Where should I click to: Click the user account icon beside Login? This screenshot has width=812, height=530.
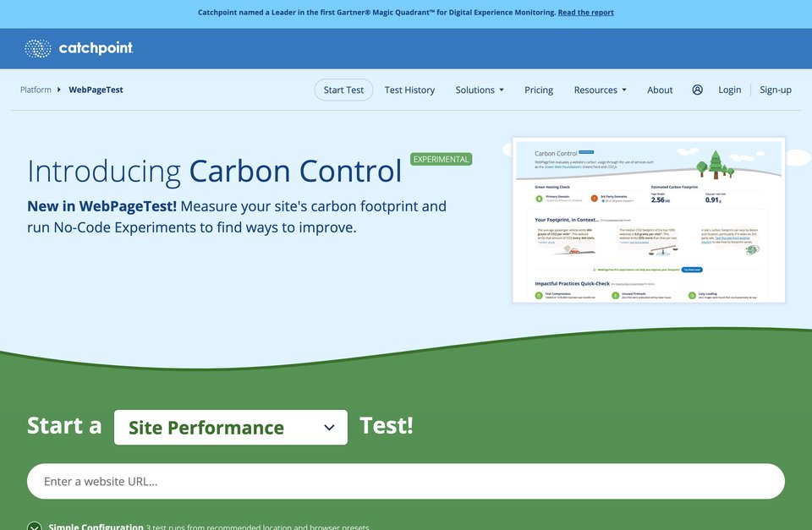click(697, 90)
